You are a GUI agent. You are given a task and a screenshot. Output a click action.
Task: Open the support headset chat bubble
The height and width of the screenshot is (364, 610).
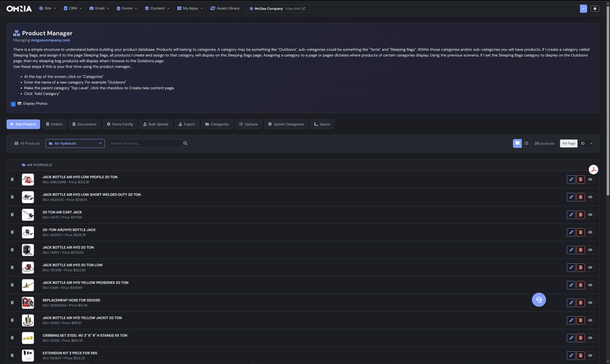point(539,300)
